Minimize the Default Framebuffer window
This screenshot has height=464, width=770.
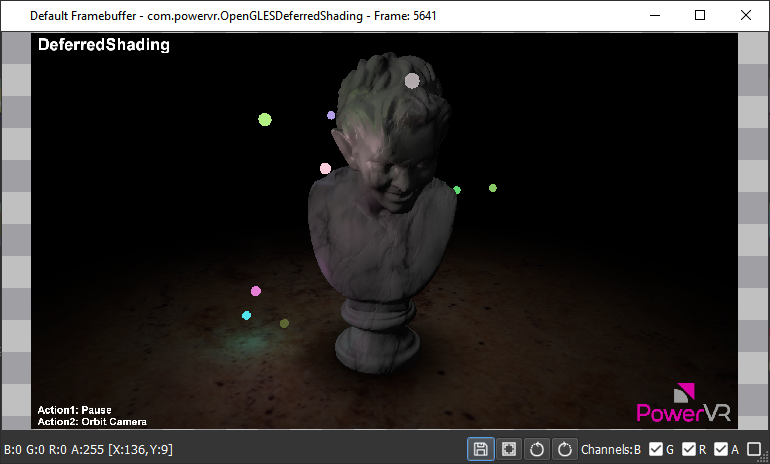pyautogui.click(x=655, y=15)
